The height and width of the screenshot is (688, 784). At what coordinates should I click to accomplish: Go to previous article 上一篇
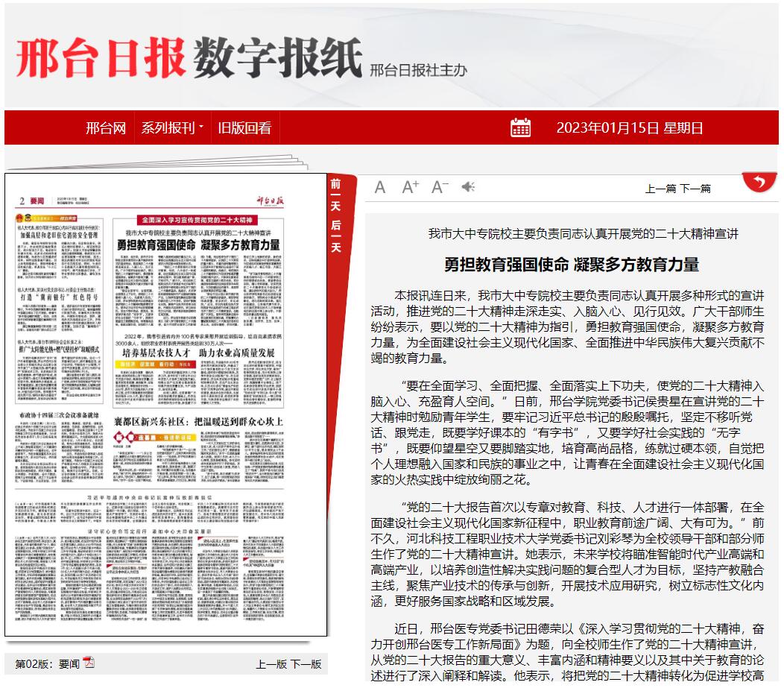point(660,189)
